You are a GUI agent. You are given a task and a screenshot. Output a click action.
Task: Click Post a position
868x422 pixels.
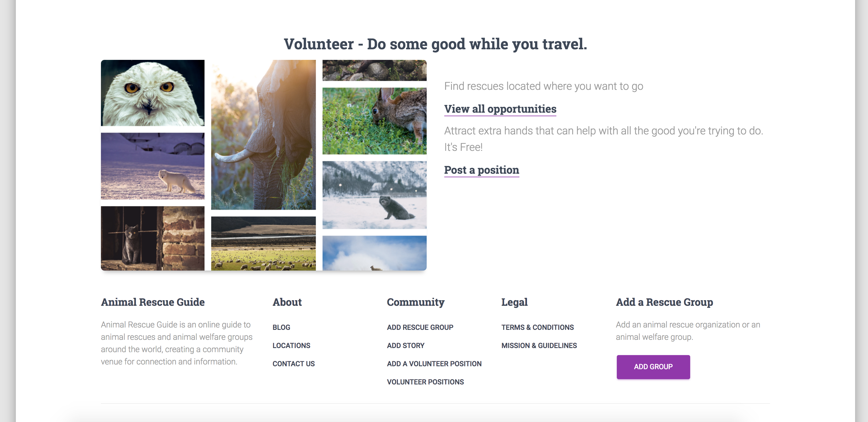click(x=482, y=170)
